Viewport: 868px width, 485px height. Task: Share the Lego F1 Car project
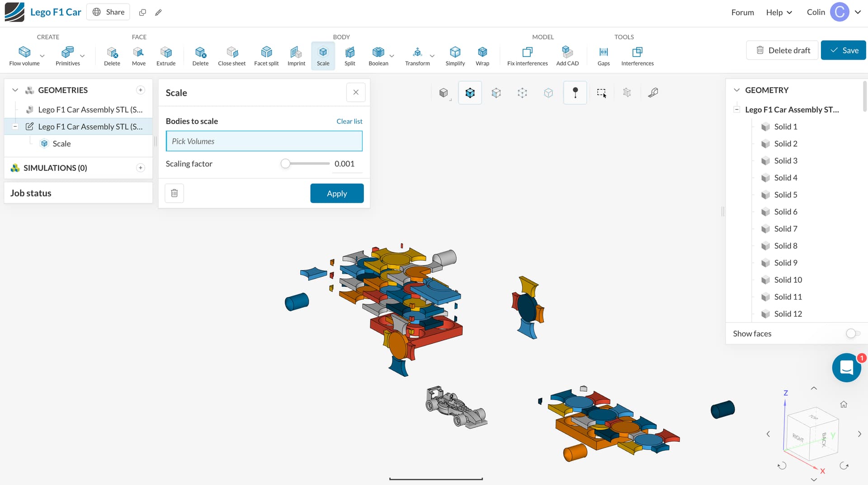pyautogui.click(x=108, y=12)
